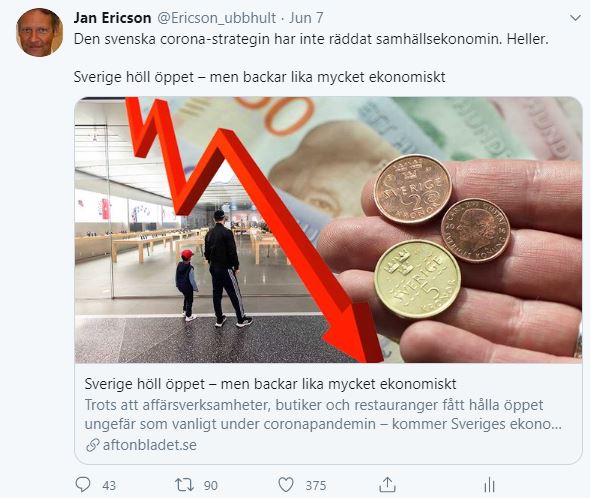Screen dimensions: 590x498
Task: Click the tweet text about corona-strategin
Action: click(x=311, y=39)
